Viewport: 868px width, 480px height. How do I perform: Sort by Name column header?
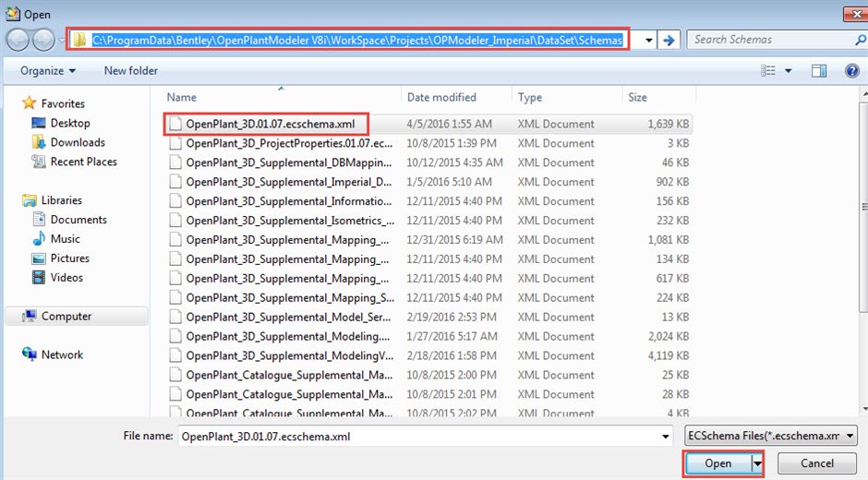182,98
